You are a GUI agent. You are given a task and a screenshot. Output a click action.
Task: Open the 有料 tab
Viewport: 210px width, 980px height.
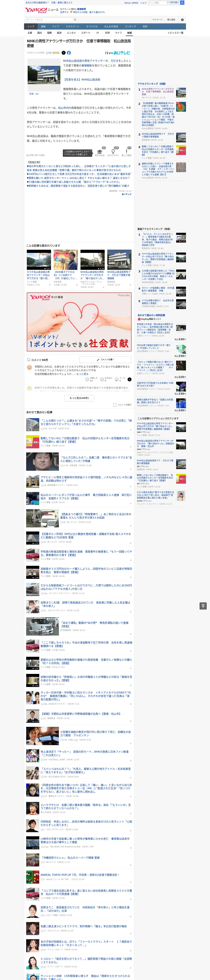click(145, 27)
